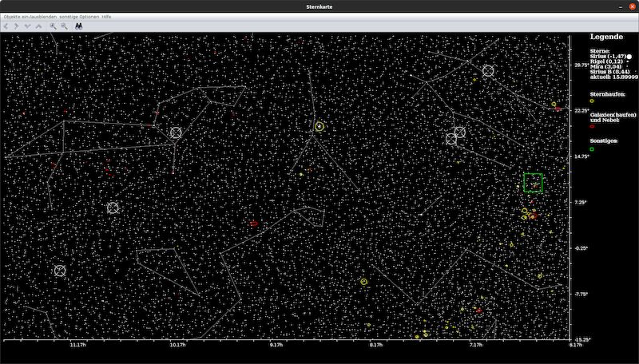Click the 'Sternhaufen:' legend label

608,94
